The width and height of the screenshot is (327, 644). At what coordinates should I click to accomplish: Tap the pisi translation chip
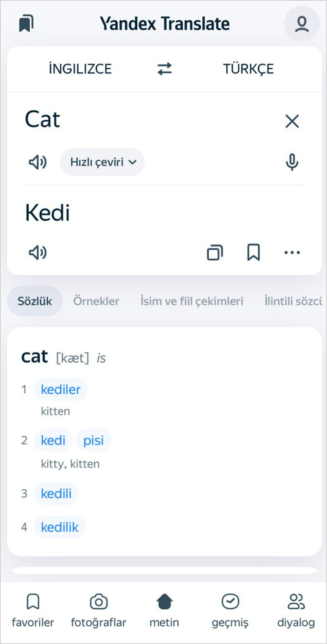[93, 440]
